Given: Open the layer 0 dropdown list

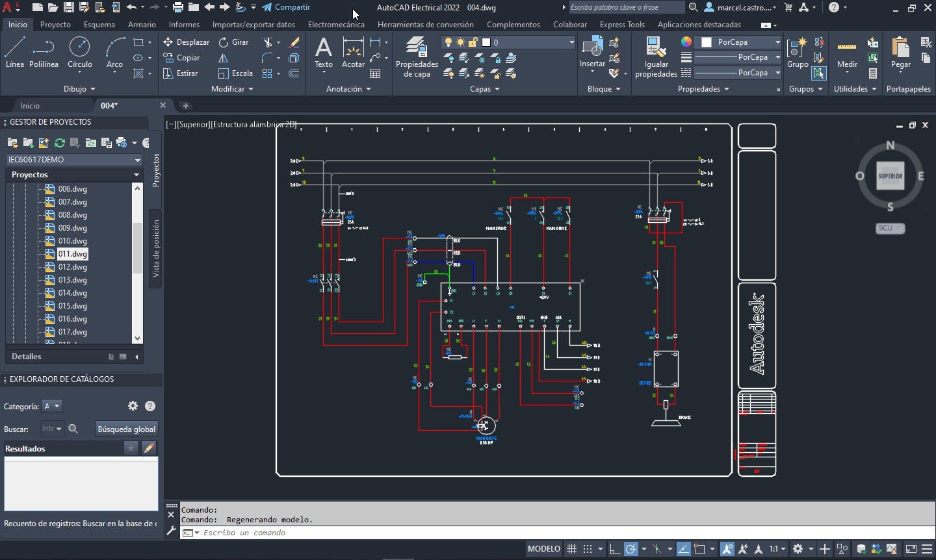Looking at the screenshot, I should (508, 42).
